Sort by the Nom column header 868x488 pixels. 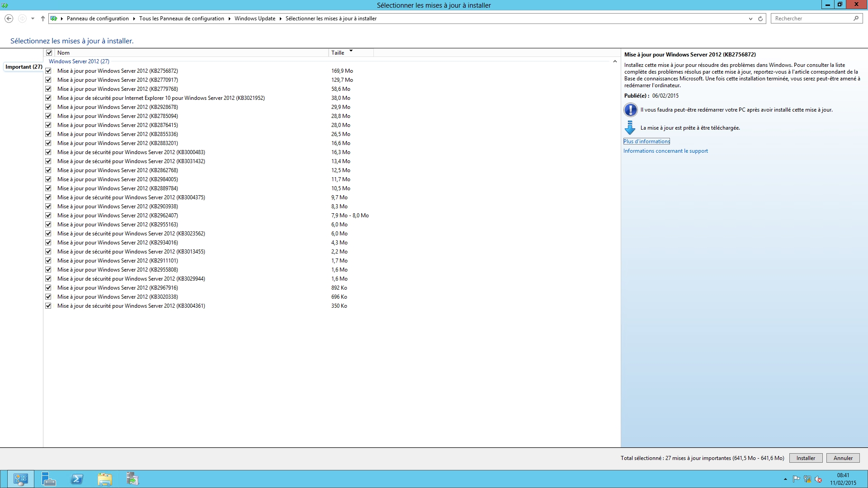pos(191,53)
